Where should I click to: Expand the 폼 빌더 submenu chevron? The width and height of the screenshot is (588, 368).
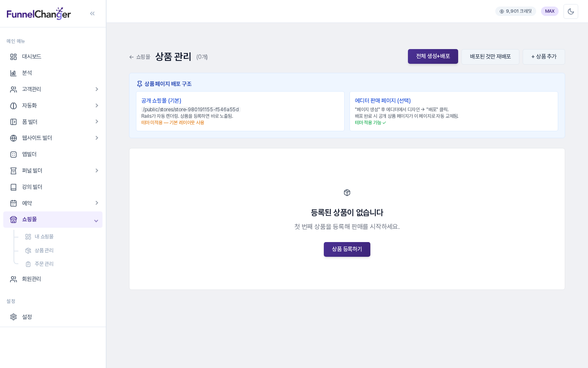[97, 121]
